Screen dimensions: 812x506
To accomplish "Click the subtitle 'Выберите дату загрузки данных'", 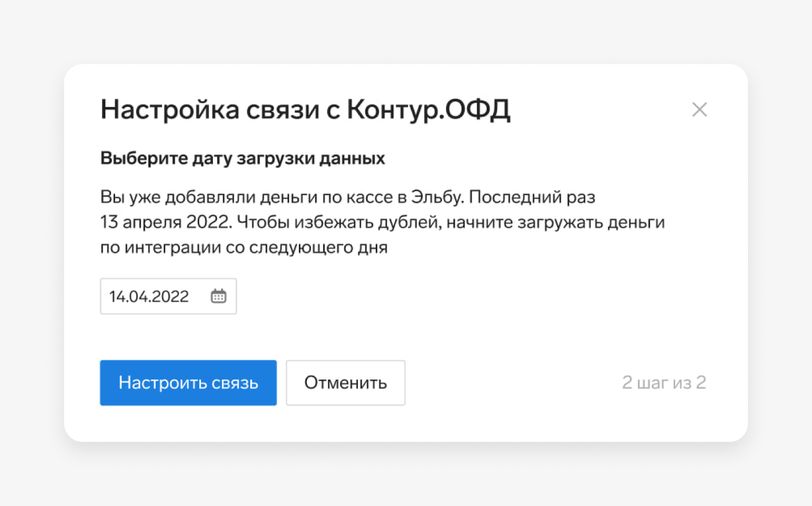I will [x=243, y=158].
